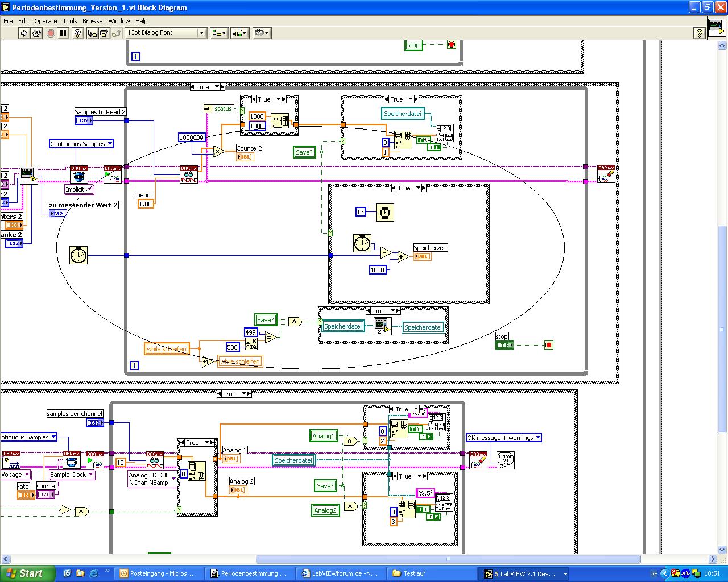728x582 pixels.
Task: Click the Samples to Read 2 label
Action: 101,112
